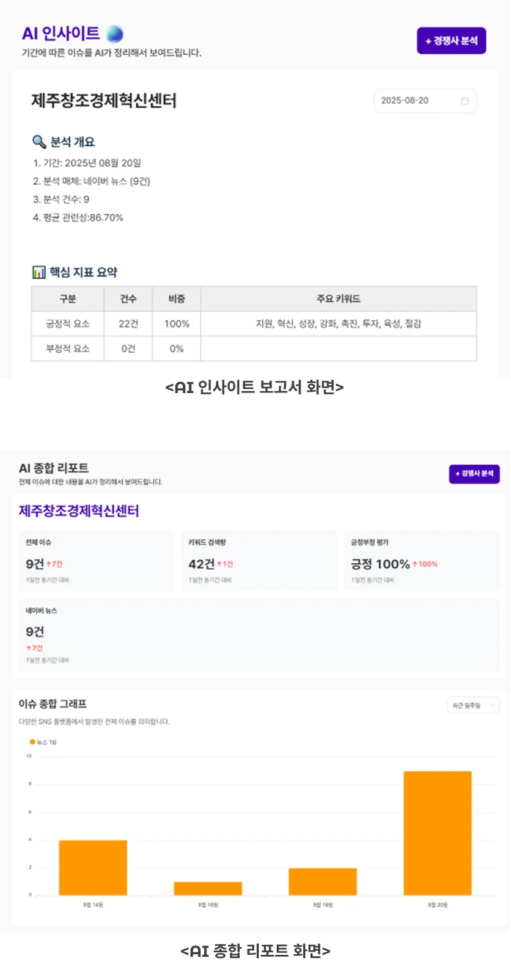Image resolution: width=511 pixels, height=980 pixels.
Task: Open the 최근 일주일 period dropdown
Action: [x=473, y=705]
